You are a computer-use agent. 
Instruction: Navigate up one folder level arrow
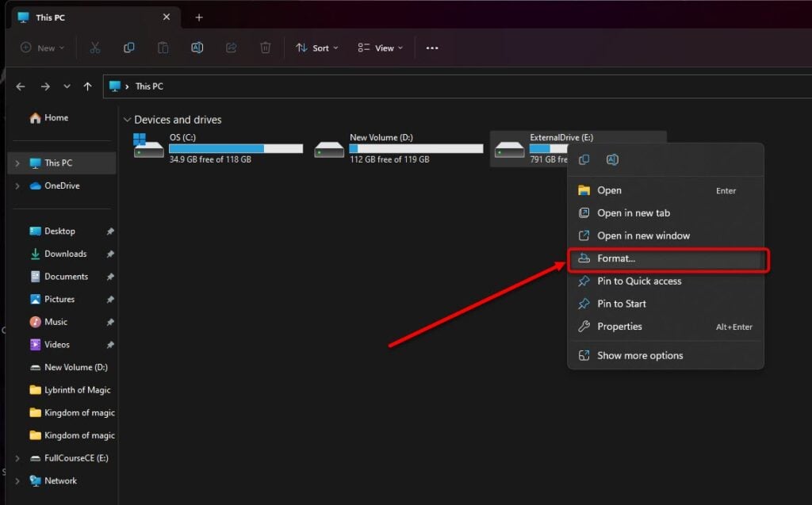87,86
